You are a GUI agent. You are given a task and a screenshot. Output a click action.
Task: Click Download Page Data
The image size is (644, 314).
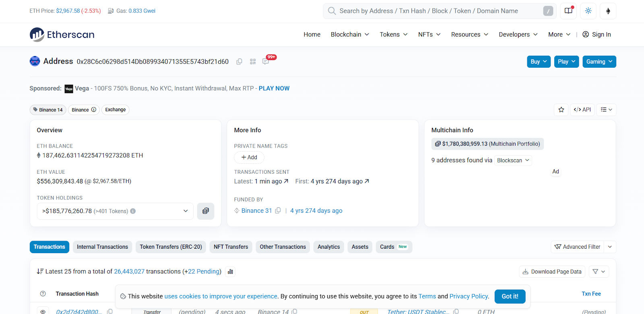pyautogui.click(x=552, y=272)
